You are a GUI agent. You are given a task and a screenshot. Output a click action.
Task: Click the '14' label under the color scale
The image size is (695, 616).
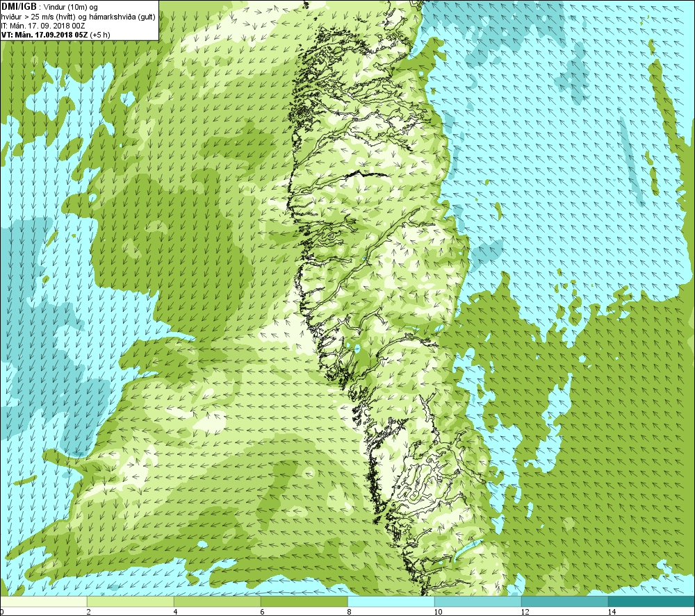click(x=612, y=612)
